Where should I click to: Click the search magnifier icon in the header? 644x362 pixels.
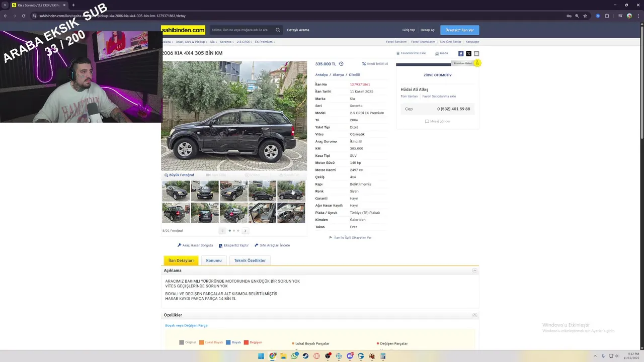(278, 30)
